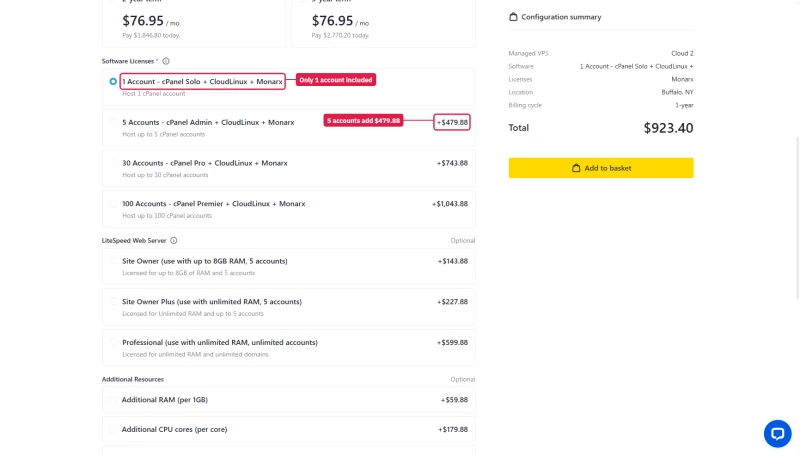The width and height of the screenshot is (800, 455).
Task: Click the +$479.88 price text
Action: coord(452,122)
